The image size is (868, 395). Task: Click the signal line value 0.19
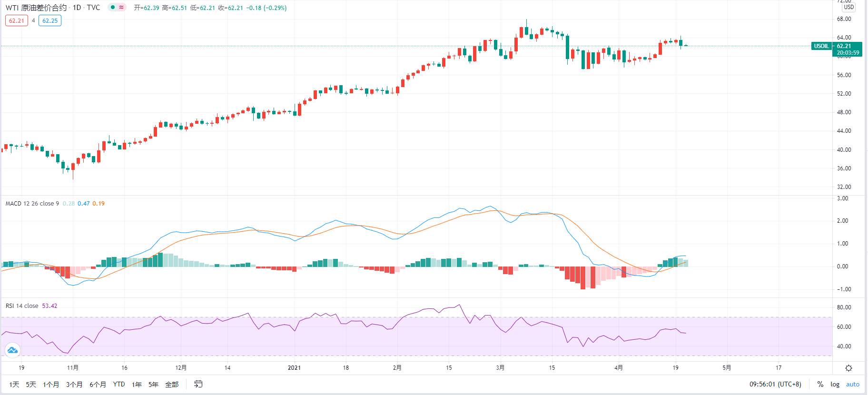tap(99, 203)
